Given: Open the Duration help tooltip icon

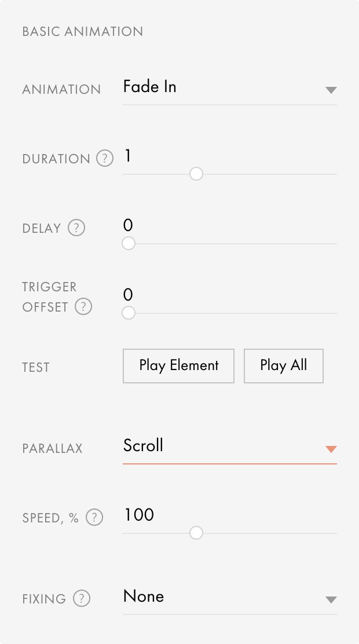Looking at the screenshot, I should [x=105, y=159].
